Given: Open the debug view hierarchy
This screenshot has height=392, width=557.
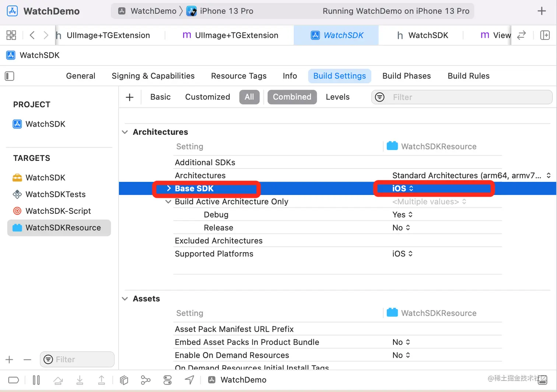Looking at the screenshot, I should point(124,380).
